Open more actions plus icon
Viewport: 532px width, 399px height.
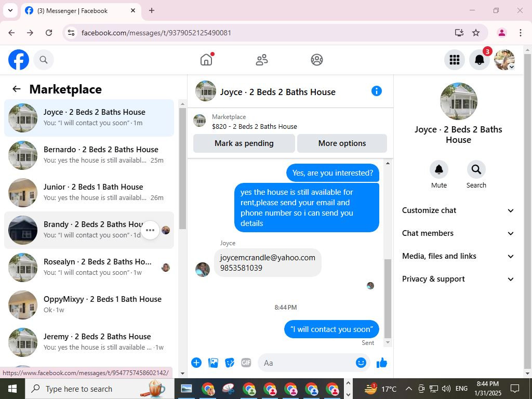(x=196, y=363)
